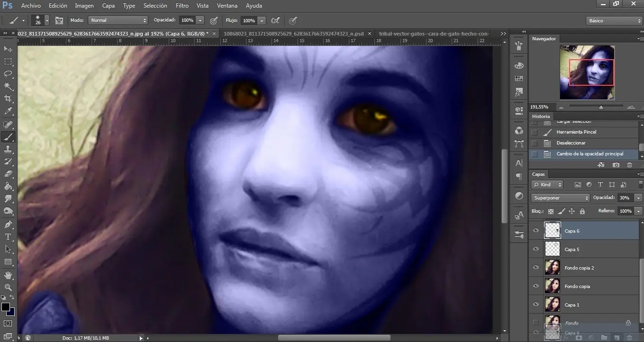Toggle pressure for opacity icon

(x=214, y=20)
